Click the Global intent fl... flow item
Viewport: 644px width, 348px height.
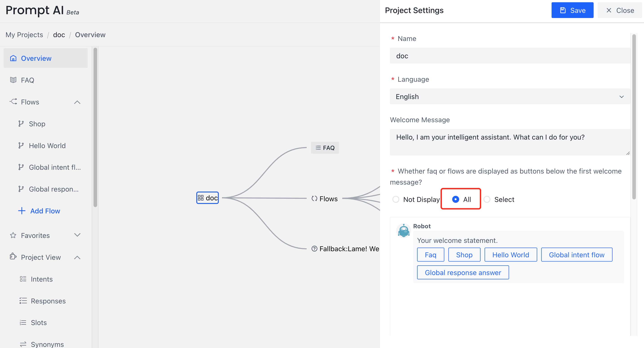click(54, 167)
